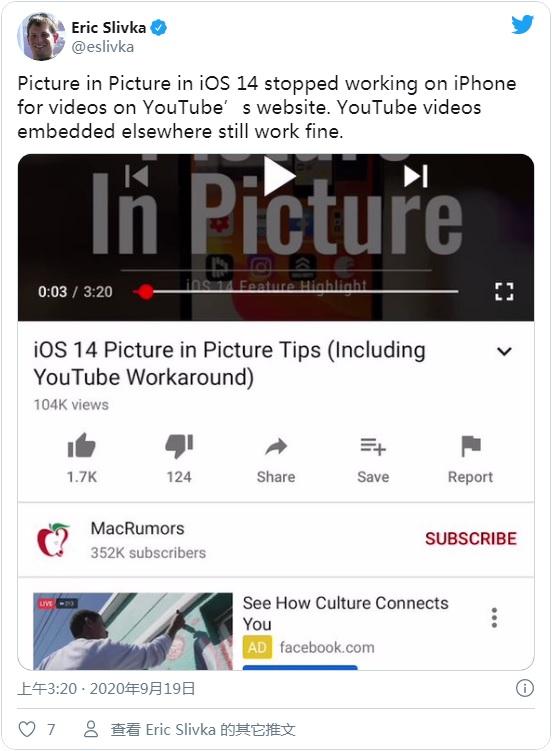552x751 pixels.
Task: Subscribe to the MacRumors channel
Action: pyautogui.click(x=471, y=539)
